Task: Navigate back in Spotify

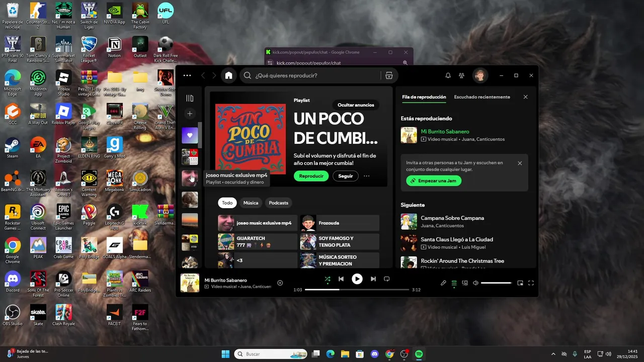Action: (203, 75)
